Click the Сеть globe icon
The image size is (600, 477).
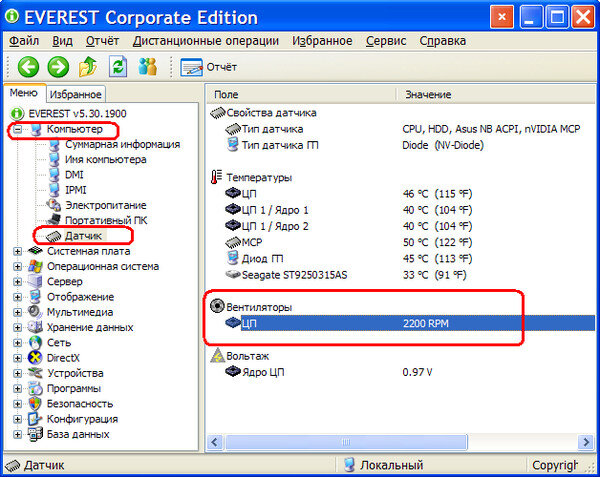[35, 343]
